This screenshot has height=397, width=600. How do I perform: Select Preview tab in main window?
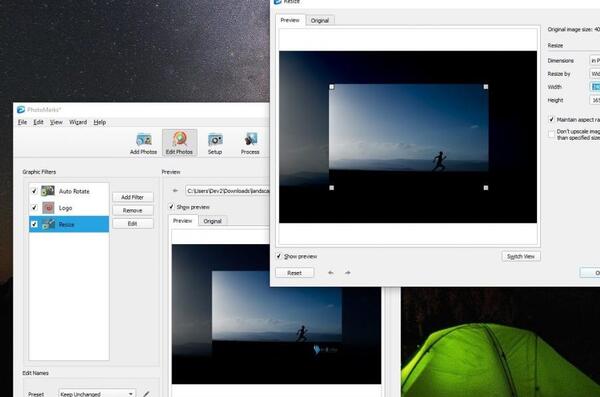[x=183, y=221]
